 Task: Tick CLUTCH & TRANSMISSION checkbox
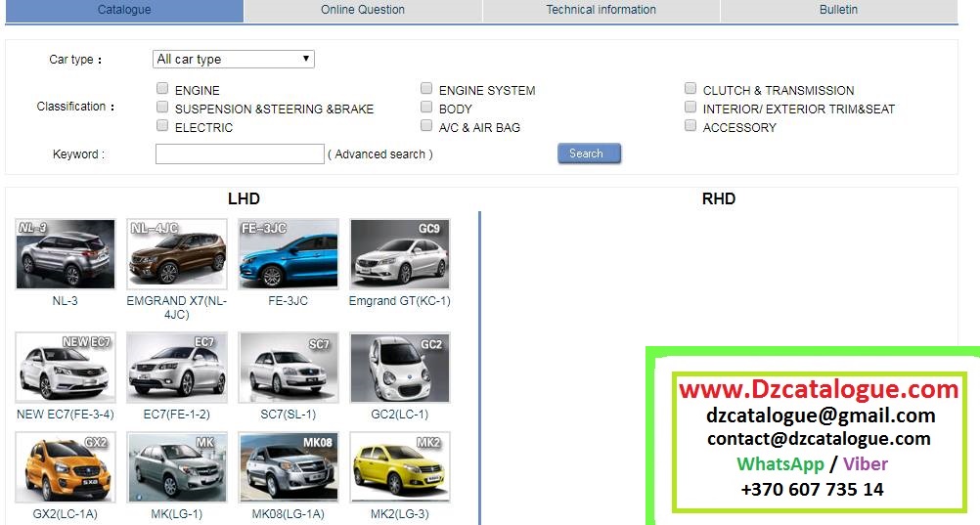click(x=690, y=88)
